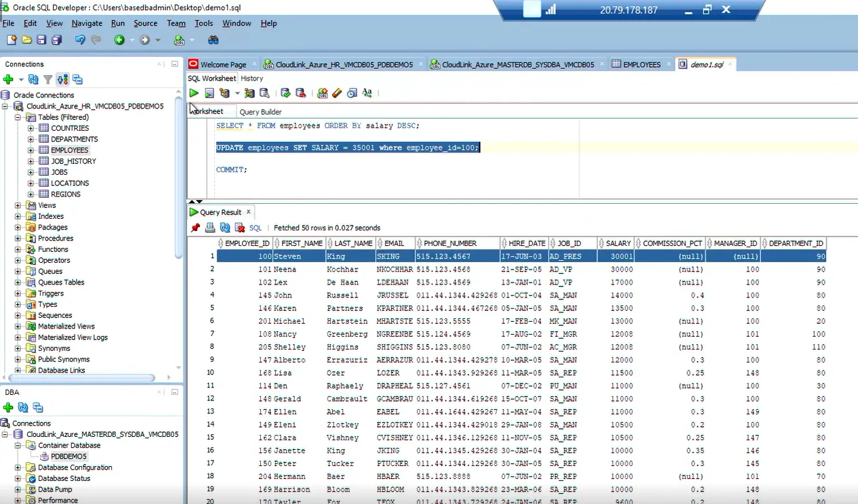
Task: Click the Rollback icon in worksheet toolbar
Action: coord(300,93)
